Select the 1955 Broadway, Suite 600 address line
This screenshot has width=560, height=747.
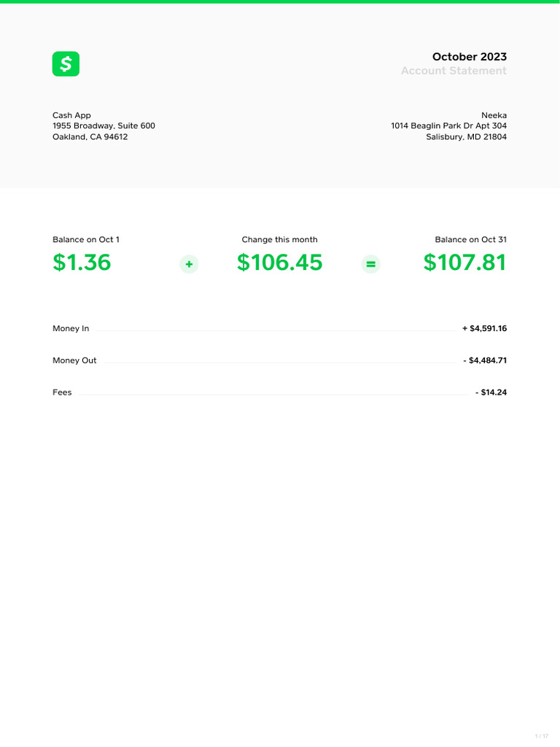(x=104, y=126)
